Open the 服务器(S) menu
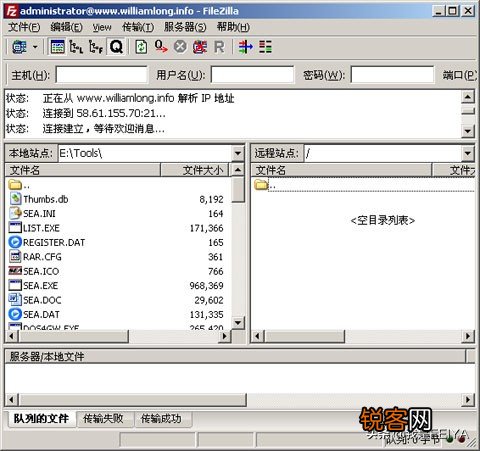This screenshot has height=451, width=480. pos(185,27)
